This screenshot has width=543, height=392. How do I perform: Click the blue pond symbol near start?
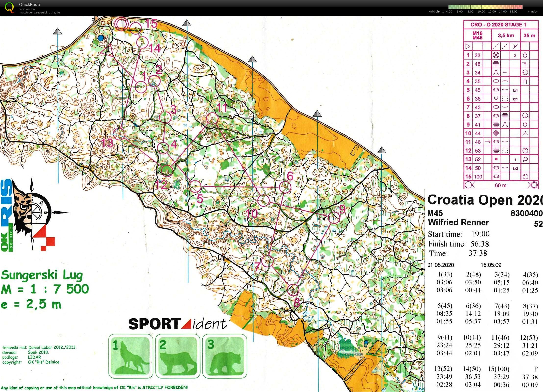click(x=100, y=38)
